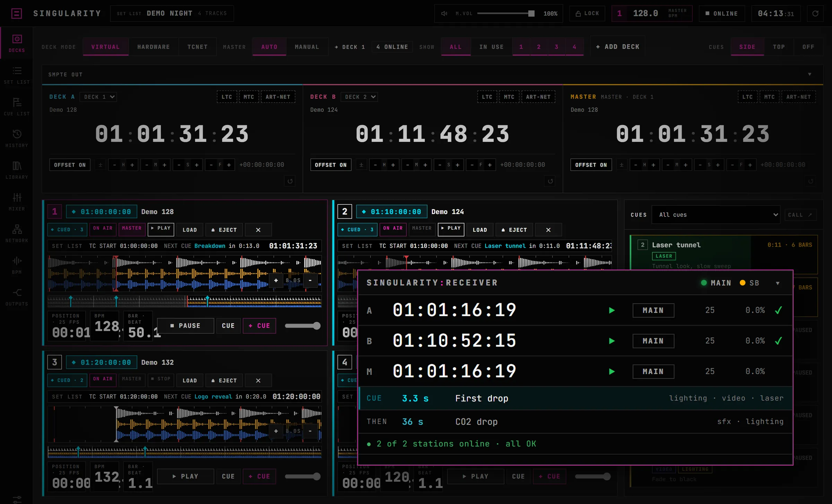
Task: Click the master volume speaker icon
Action: 444,14
